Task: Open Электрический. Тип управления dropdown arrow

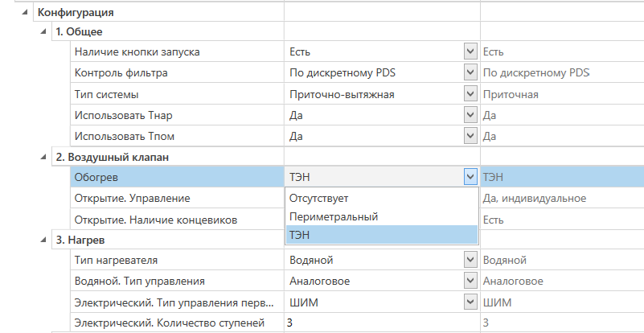Action: click(x=470, y=302)
